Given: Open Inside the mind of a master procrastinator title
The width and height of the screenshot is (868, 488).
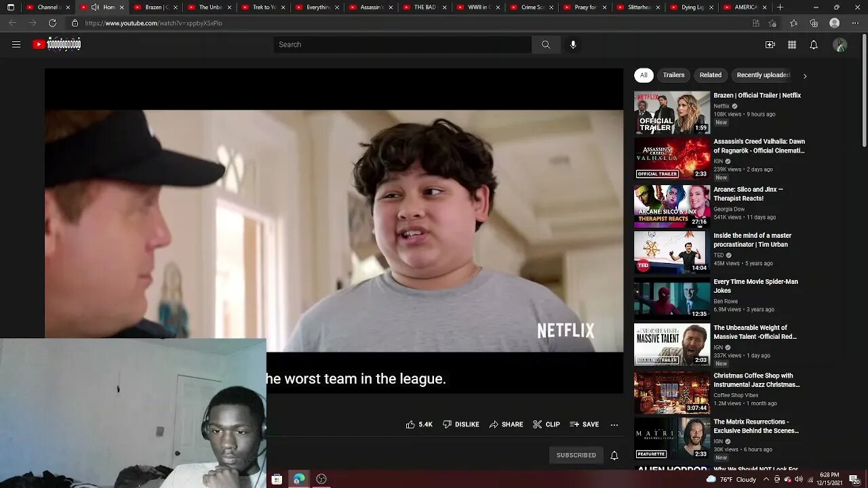Looking at the screenshot, I should pyautogui.click(x=752, y=240).
